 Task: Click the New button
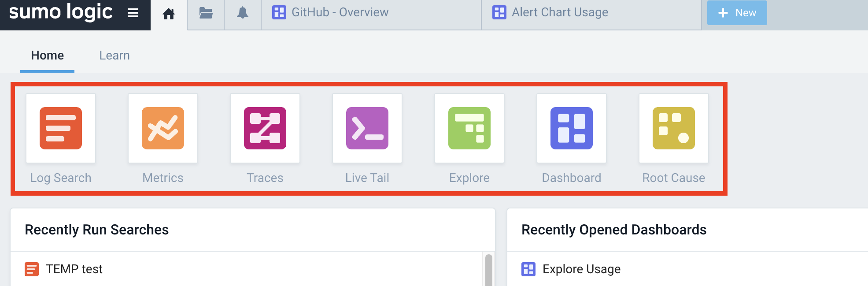point(737,13)
